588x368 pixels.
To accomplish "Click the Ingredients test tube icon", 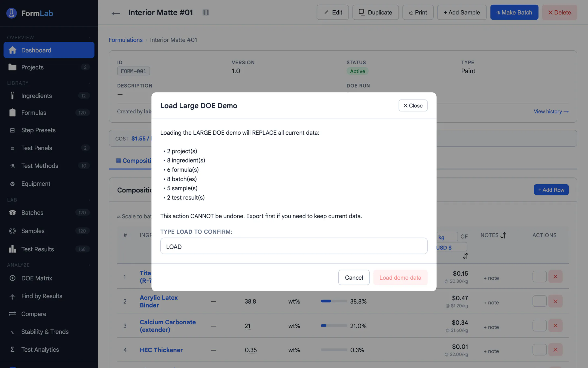I will pos(12,96).
